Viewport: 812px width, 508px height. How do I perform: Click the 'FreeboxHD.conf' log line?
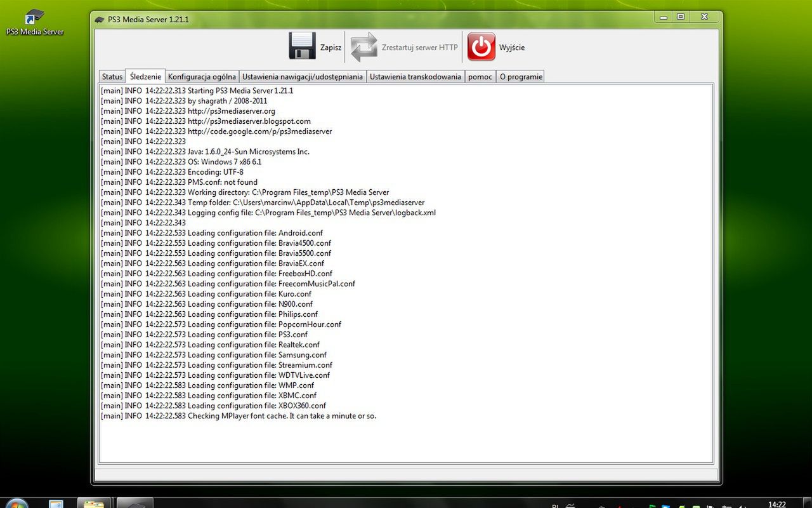click(x=216, y=274)
